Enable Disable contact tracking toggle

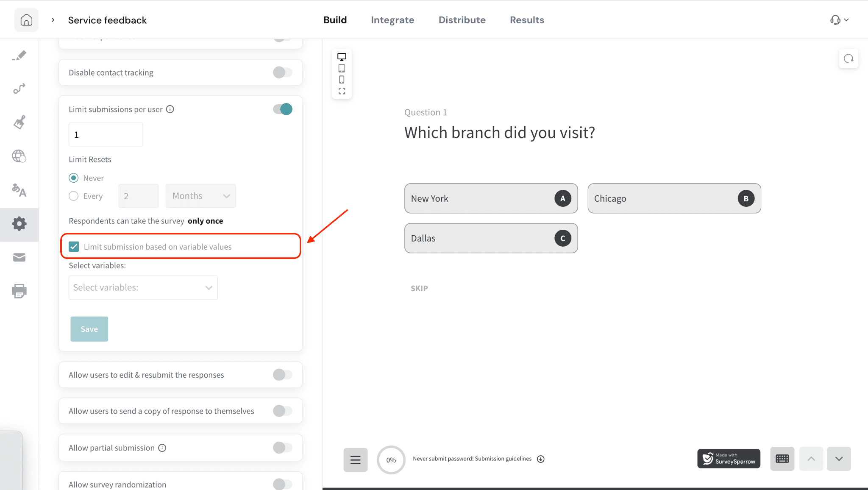[x=283, y=72]
